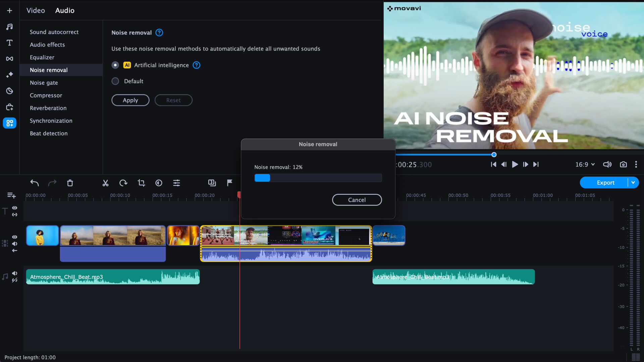
Task: Click the Undo arrow in the toolbar
Action: (x=34, y=183)
